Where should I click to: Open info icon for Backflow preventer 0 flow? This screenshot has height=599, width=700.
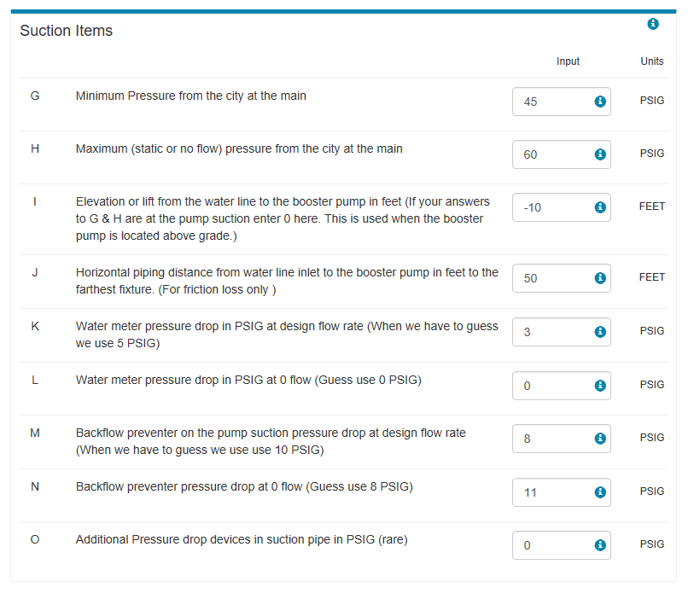[600, 491]
